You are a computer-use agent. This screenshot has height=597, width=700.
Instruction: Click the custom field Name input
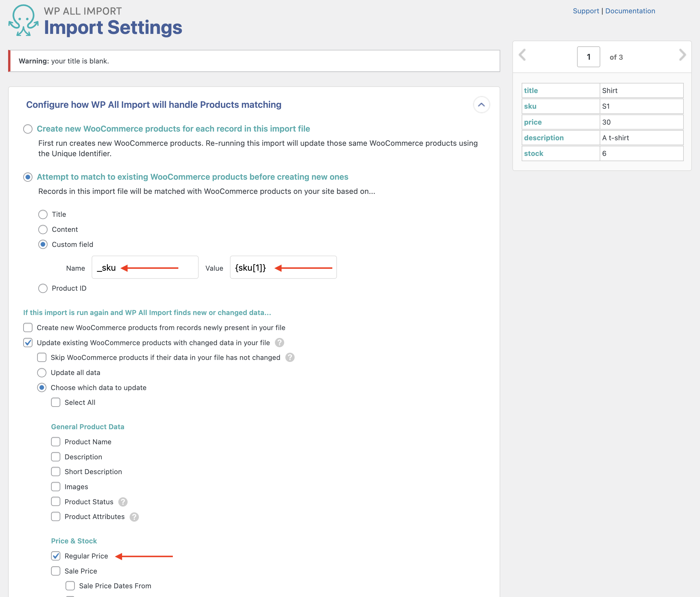(145, 267)
